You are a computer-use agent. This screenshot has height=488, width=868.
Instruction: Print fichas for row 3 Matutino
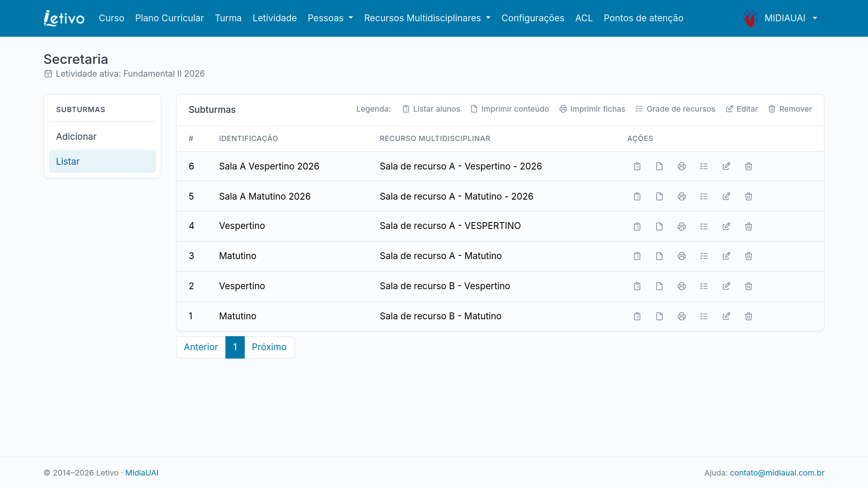(682, 256)
